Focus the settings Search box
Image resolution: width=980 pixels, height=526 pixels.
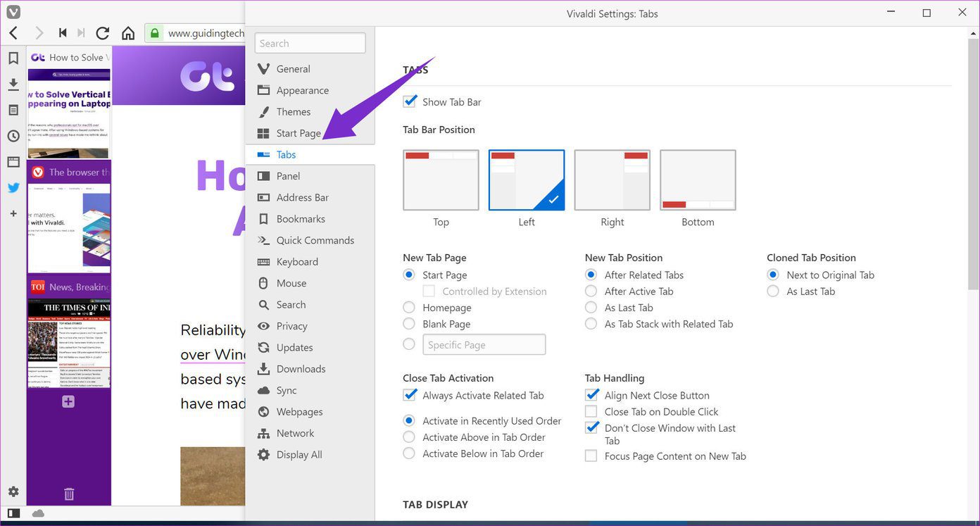pyautogui.click(x=310, y=43)
